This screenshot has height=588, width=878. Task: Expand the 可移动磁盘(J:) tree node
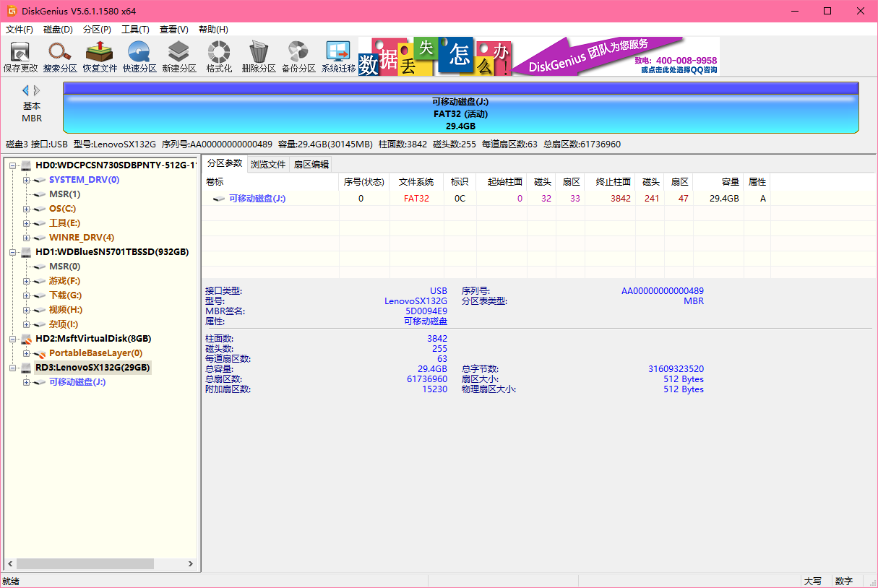click(x=27, y=382)
